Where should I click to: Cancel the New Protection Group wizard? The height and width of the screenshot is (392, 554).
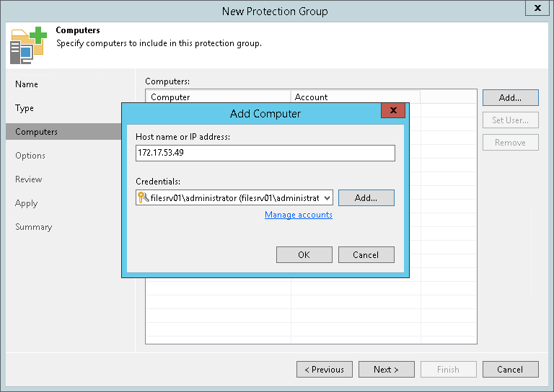coord(510,370)
